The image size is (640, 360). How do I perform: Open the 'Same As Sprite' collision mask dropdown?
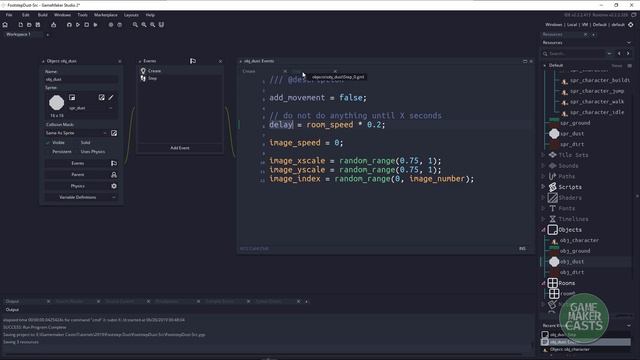click(76, 133)
